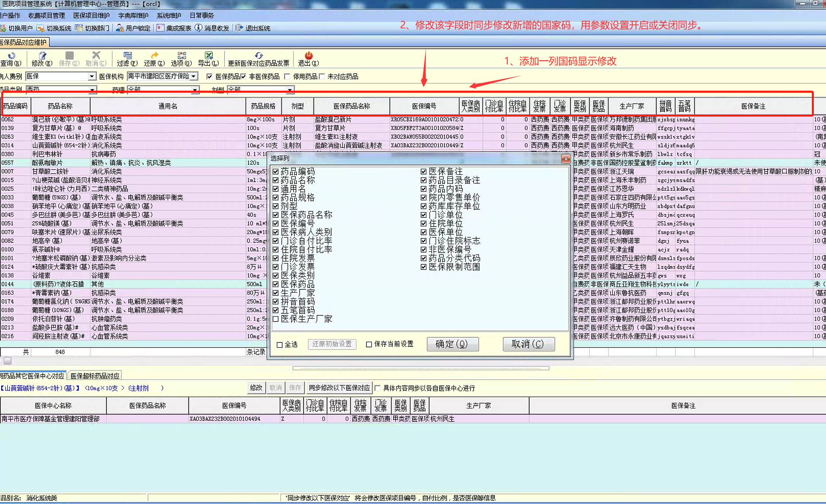
Task: Expand the 医保机构 dropdown list
Action: pos(194,77)
